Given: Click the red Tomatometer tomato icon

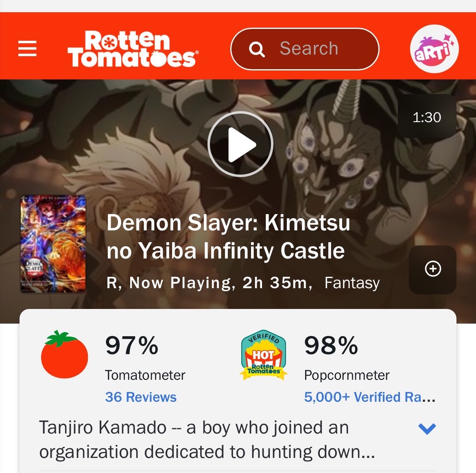Looking at the screenshot, I should tap(64, 354).
